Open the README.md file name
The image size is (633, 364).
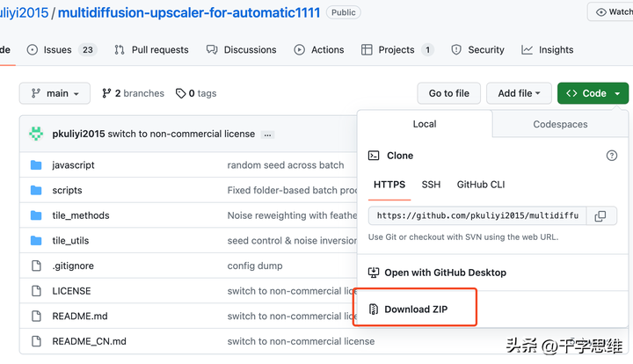pos(80,316)
